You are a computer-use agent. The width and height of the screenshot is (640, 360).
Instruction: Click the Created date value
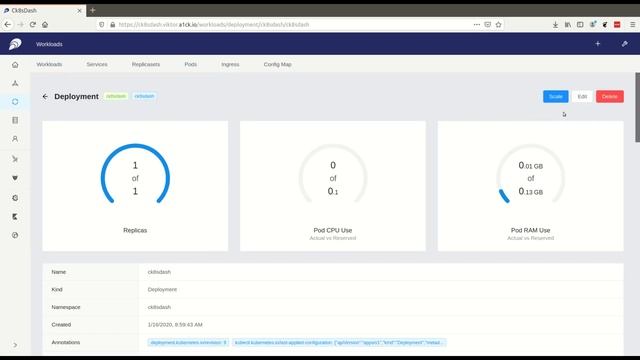[175, 325]
